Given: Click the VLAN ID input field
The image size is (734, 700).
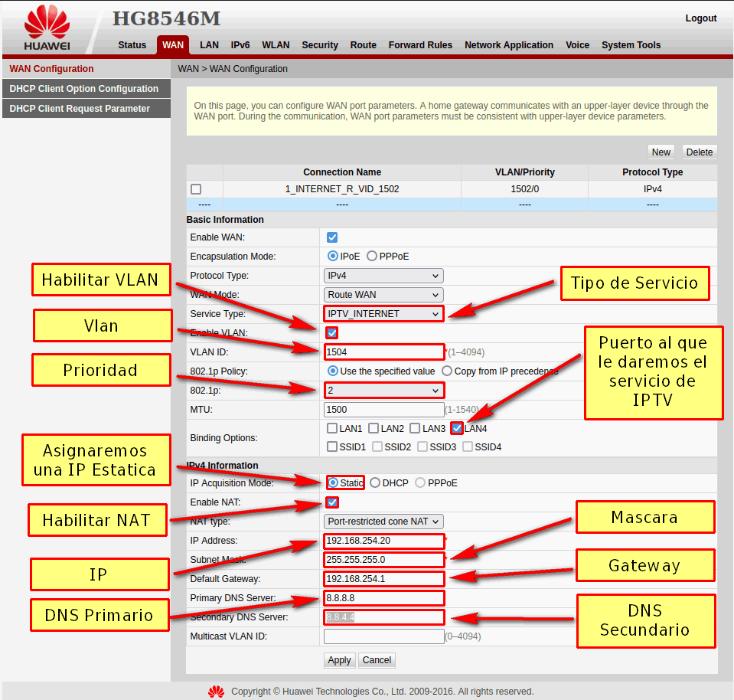Looking at the screenshot, I should [384, 352].
